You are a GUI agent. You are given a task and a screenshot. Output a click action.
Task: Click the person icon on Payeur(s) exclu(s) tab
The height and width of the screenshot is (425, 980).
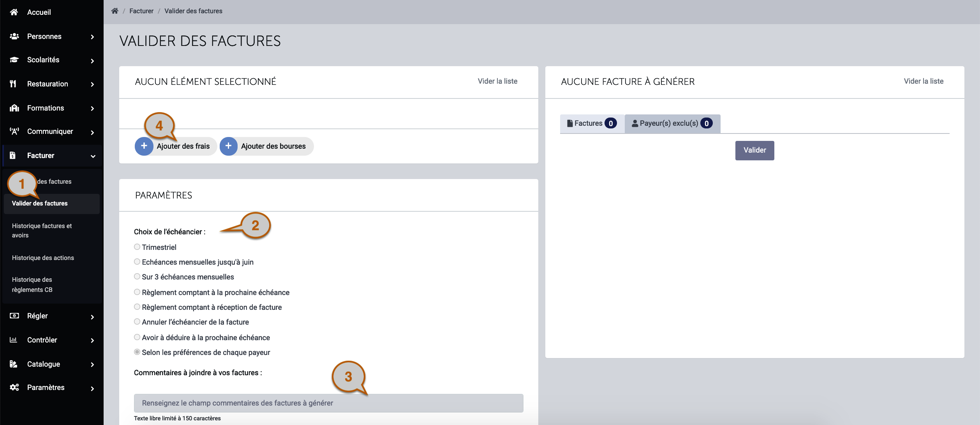coord(635,123)
